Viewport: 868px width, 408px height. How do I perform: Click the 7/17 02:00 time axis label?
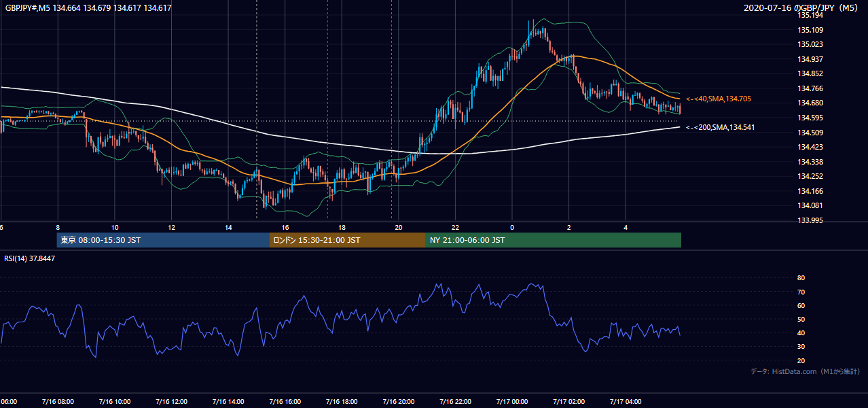point(569,402)
